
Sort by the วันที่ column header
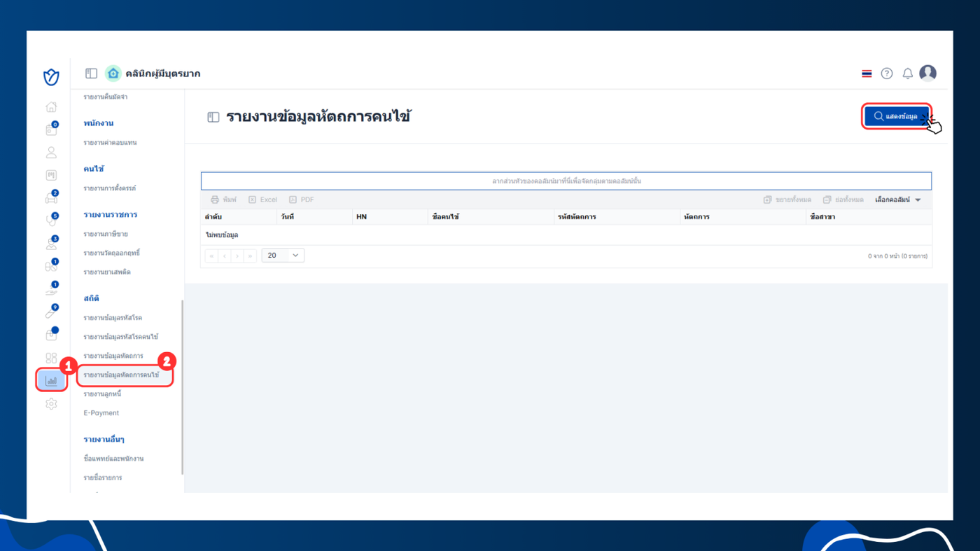313,217
